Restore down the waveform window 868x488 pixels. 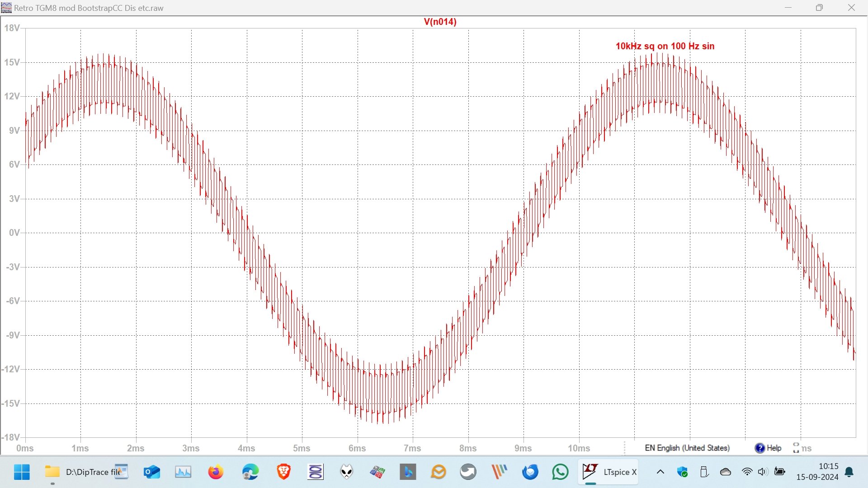pyautogui.click(x=819, y=8)
